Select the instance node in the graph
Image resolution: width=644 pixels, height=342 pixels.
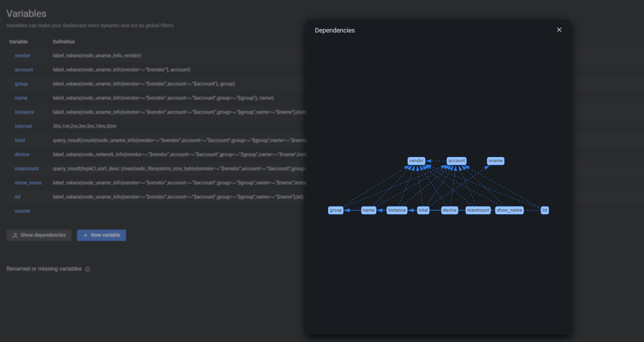(x=397, y=210)
